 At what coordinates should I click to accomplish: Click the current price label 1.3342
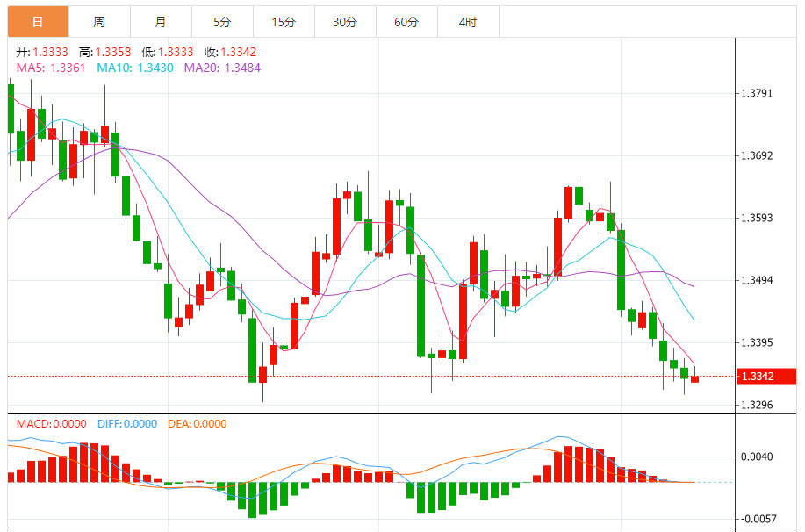click(766, 377)
